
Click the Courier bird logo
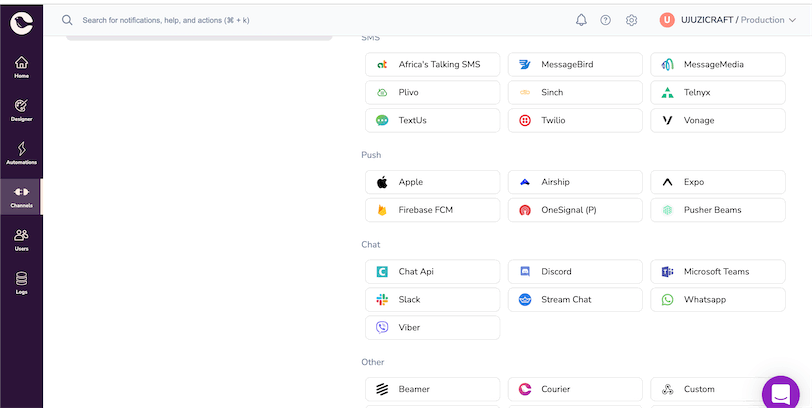21,23
